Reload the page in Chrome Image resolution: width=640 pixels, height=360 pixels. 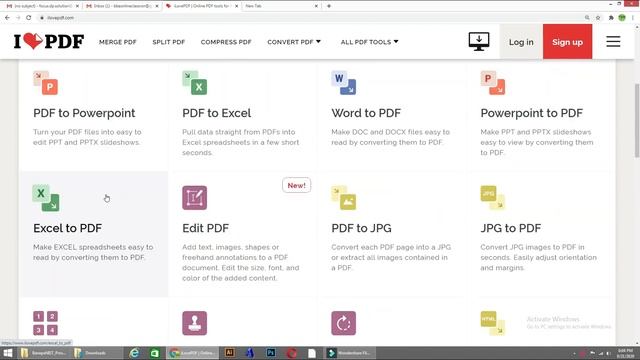[29, 18]
